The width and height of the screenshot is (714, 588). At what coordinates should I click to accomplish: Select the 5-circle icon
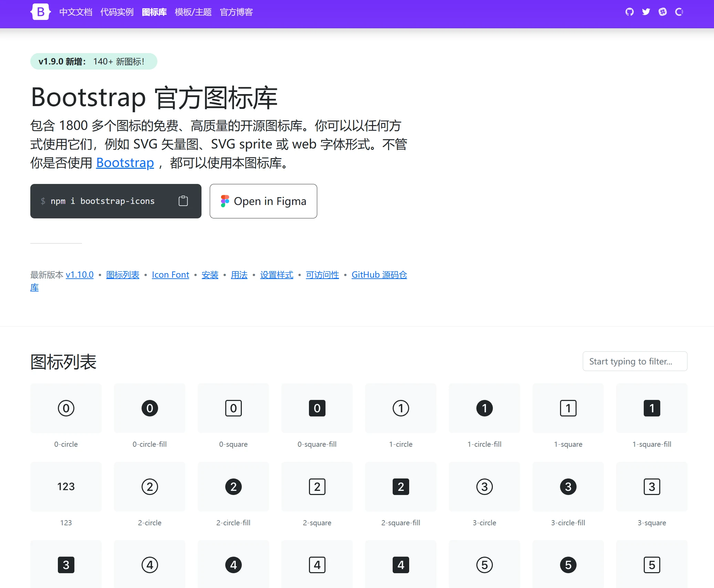tap(484, 564)
